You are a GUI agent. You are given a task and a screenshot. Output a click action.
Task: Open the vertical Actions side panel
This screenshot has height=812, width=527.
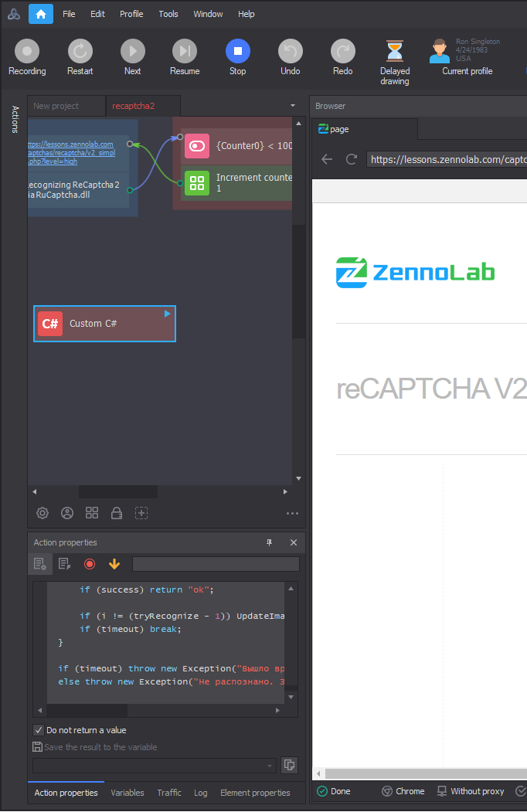click(15, 119)
